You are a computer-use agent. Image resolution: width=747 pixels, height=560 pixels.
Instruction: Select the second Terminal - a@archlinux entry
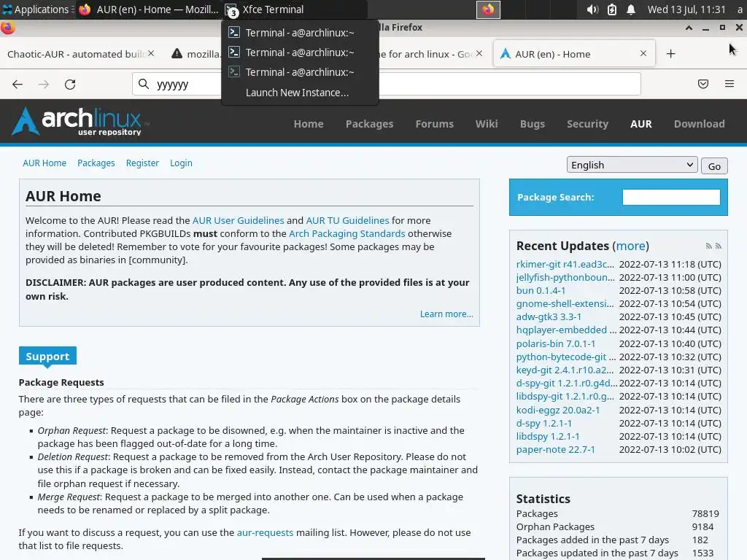pos(300,52)
